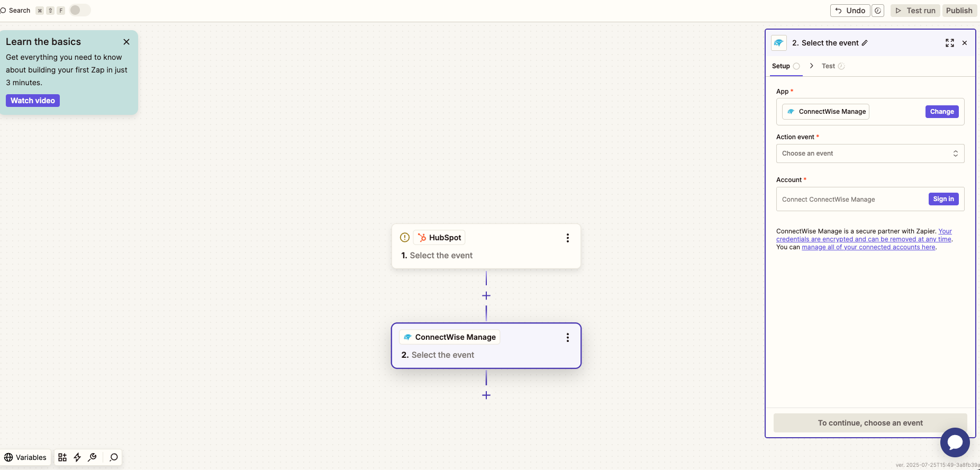Screen dimensions: 980x470
Task: Click the pencil icon to rename step
Action: tap(865, 43)
